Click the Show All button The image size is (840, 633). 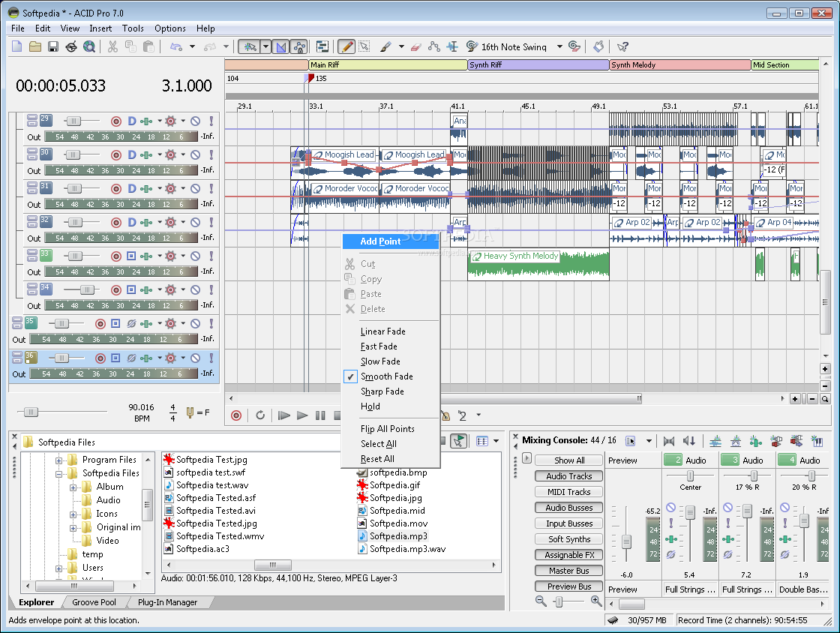point(569,460)
